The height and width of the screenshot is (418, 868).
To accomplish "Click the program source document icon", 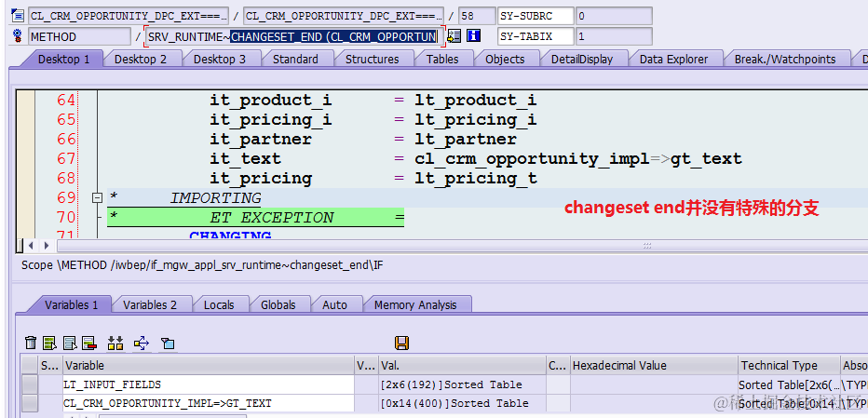I will click(x=17, y=16).
